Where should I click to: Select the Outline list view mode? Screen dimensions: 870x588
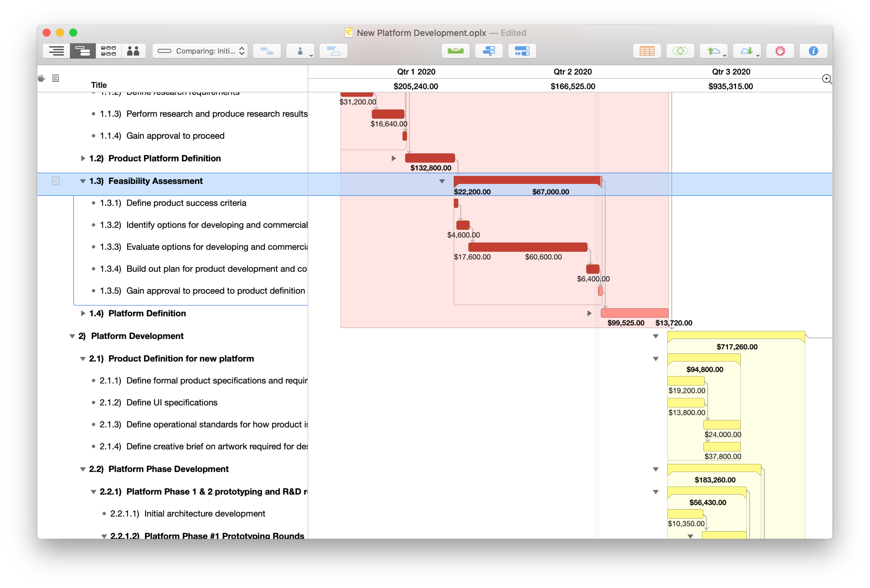click(x=57, y=51)
